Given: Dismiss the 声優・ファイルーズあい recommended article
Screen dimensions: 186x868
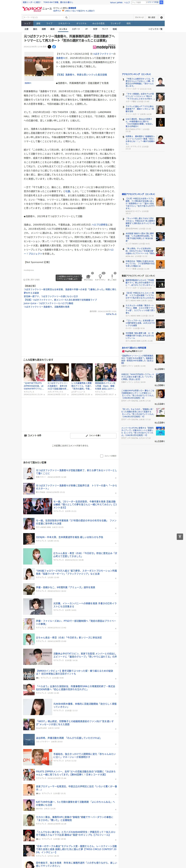Looking at the screenshot, I should [x=116, y=629].
